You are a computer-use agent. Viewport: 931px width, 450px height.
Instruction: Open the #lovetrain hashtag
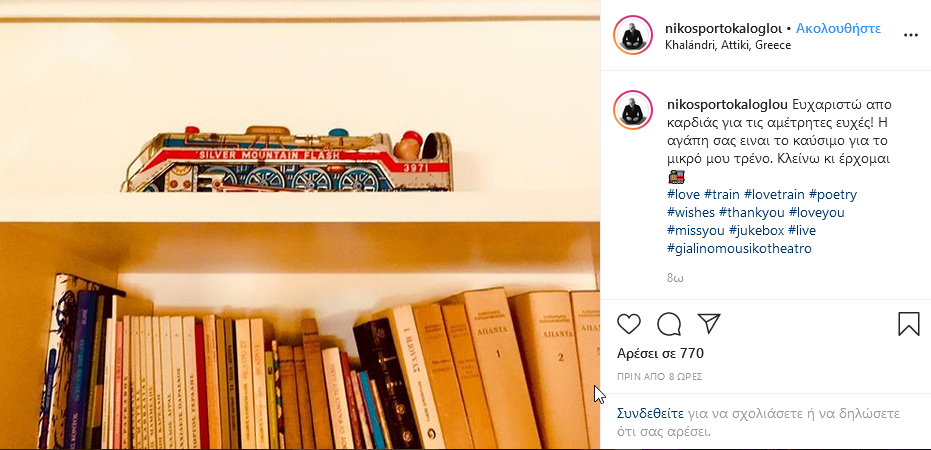pyautogui.click(x=774, y=194)
